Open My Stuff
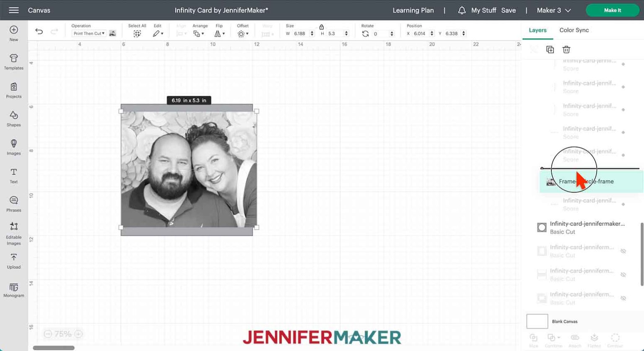 click(483, 10)
